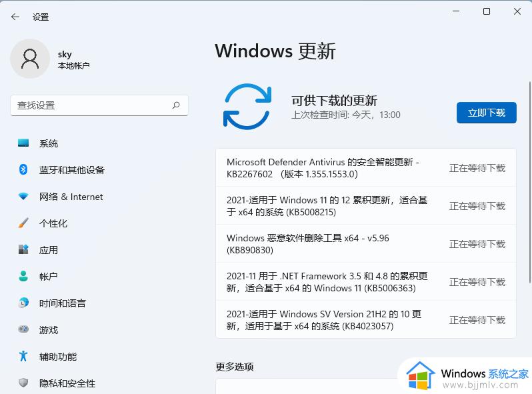Click the 上次检查时间 今天 13:00 text
Viewport: 532px width, 394px height.
pyautogui.click(x=346, y=115)
